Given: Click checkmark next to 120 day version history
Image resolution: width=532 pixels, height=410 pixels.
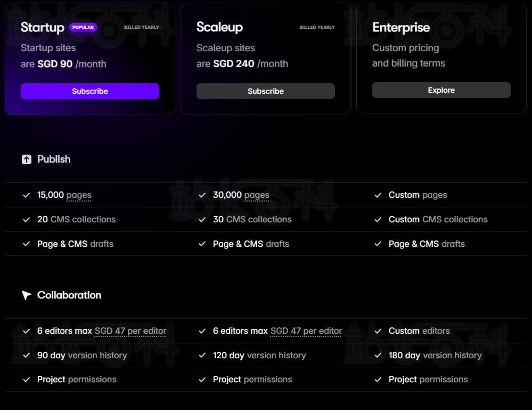Looking at the screenshot, I should [202, 355].
